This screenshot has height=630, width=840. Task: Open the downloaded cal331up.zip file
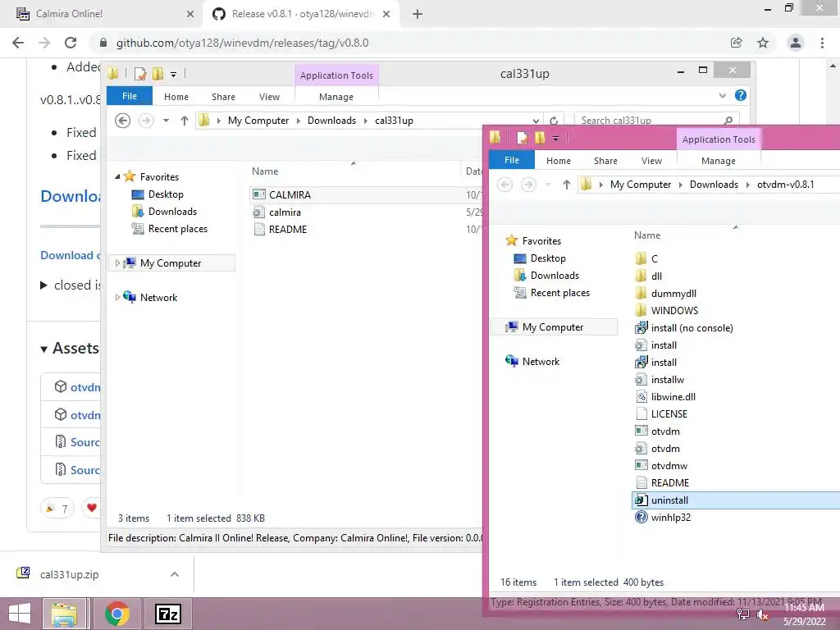69,574
